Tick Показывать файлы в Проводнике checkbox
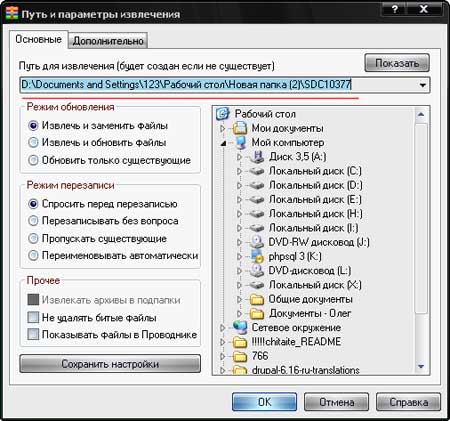450x421 pixels. coord(33,334)
